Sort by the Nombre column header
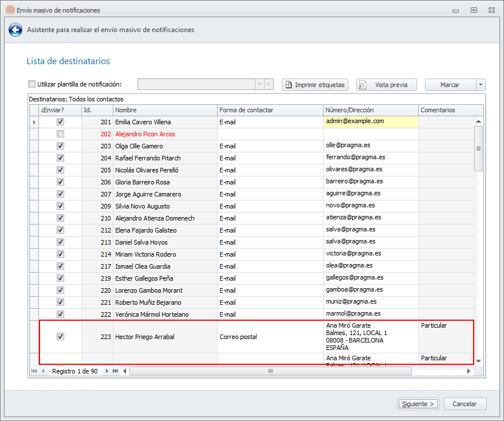Image resolution: width=504 pixels, height=421 pixels. [x=165, y=110]
